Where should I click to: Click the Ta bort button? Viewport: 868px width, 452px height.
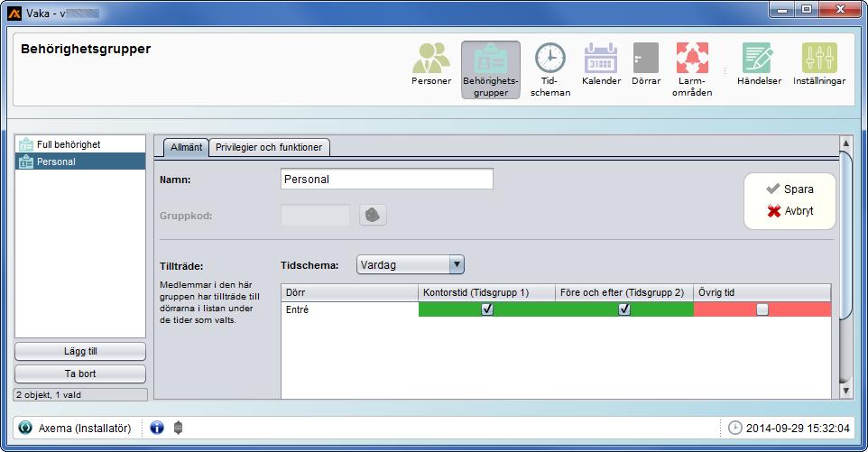click(80, 374)
